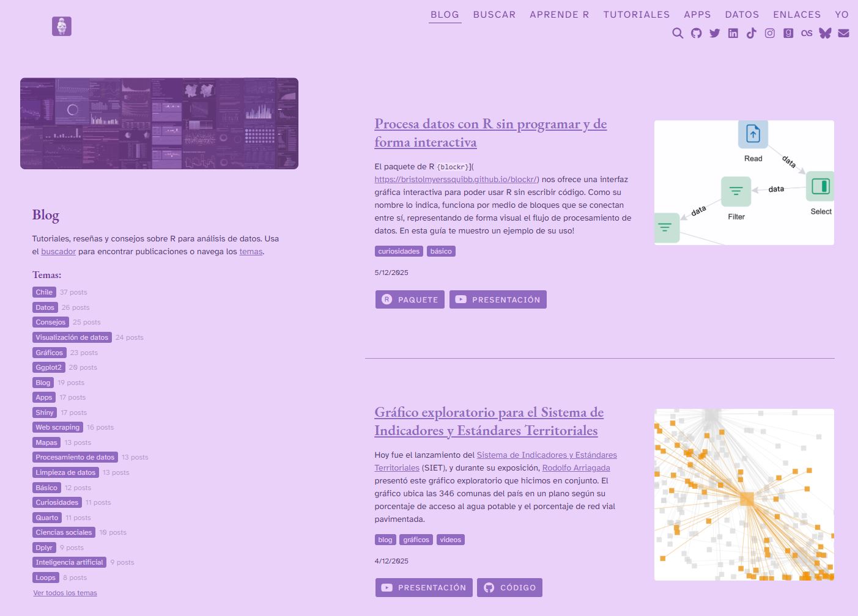Open the 'Procesa datos con R' post title
The image size is (858, 616).
click(x=490, y=133)
